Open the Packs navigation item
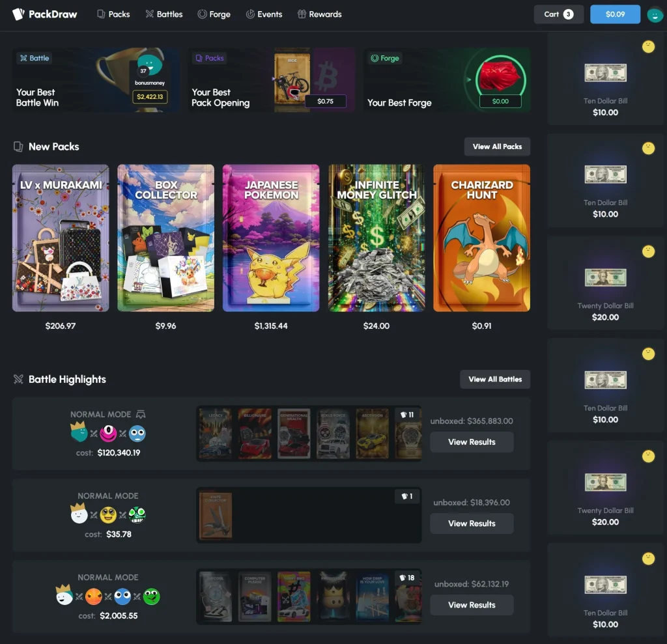667x644 pixels. 113,14
